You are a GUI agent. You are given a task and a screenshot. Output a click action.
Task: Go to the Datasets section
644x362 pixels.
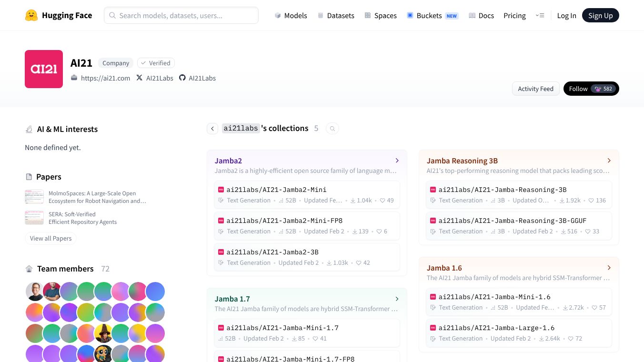[336, 15]
